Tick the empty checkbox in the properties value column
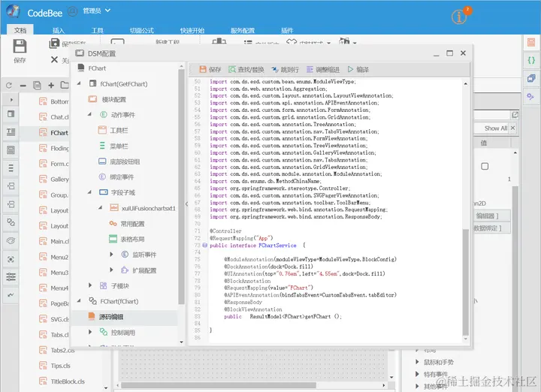 (x=485, y=166)
